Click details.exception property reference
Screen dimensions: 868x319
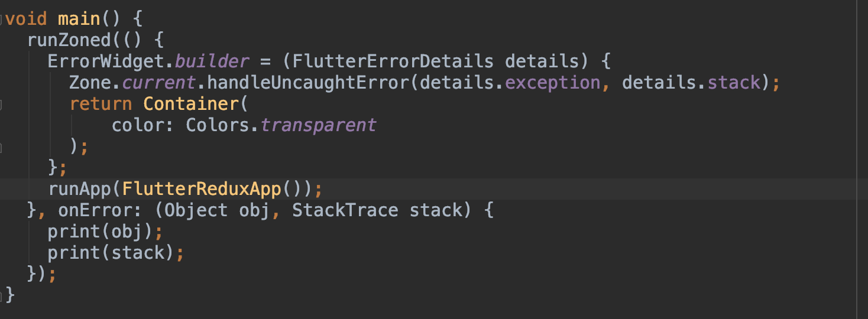511,82
